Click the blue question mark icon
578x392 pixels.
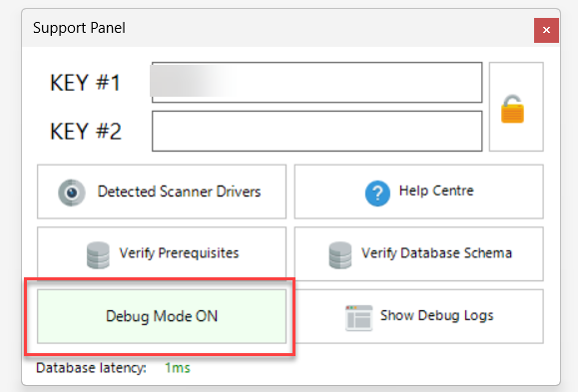tap(377, 194)
